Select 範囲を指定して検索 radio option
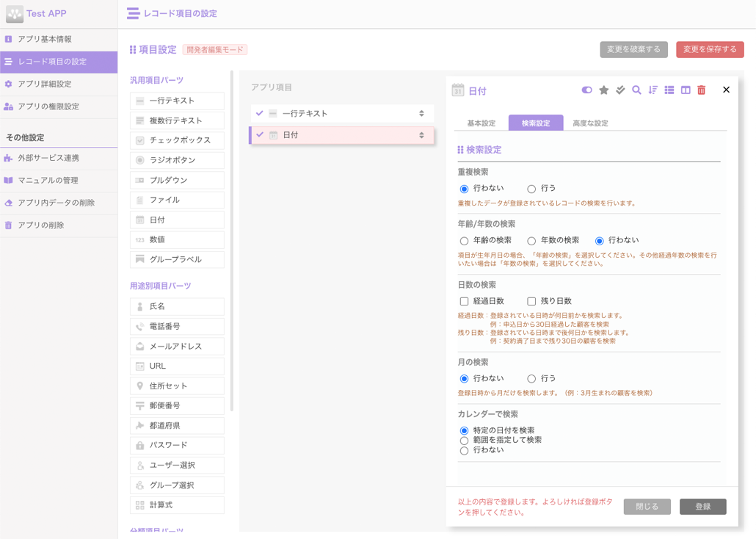This screenshot has height=539, width=756. [465, 440]
